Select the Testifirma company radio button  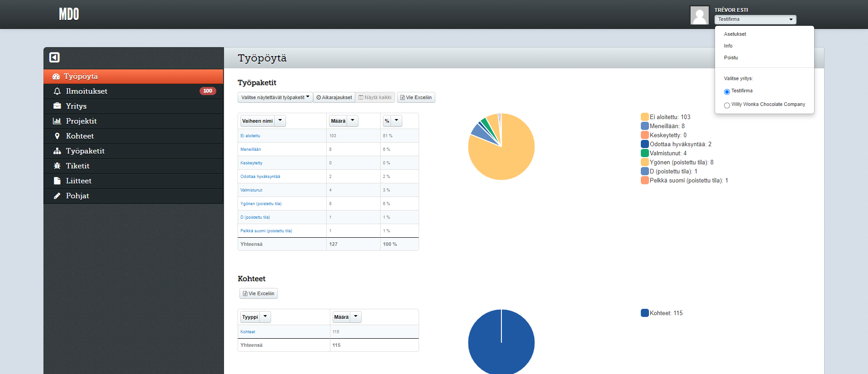pos(727,92)
